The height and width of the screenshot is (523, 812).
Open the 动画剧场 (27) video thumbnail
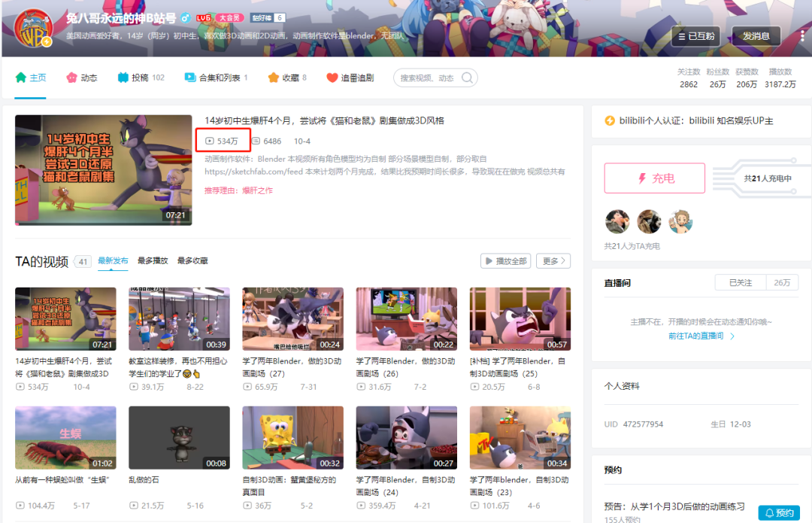tap(293, 319)
